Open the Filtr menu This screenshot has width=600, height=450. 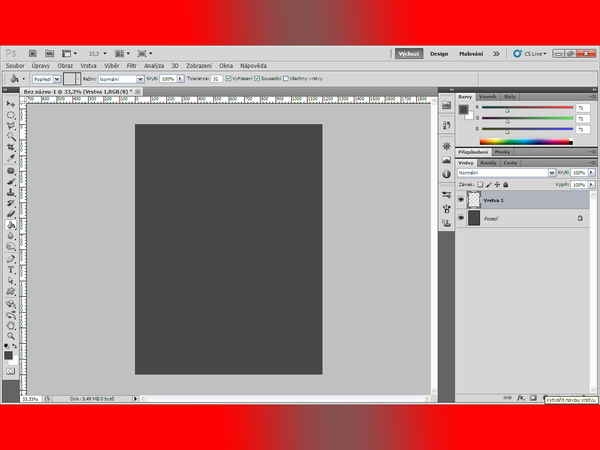[131, 65]
